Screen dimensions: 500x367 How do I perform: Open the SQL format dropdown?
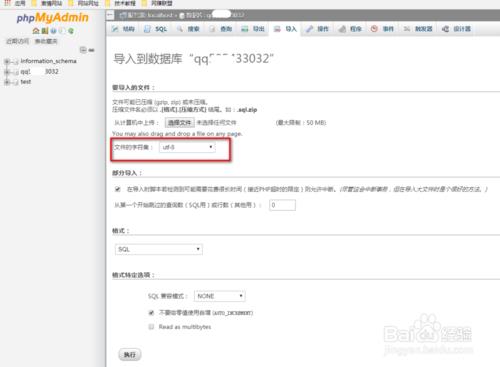point(159,249)
